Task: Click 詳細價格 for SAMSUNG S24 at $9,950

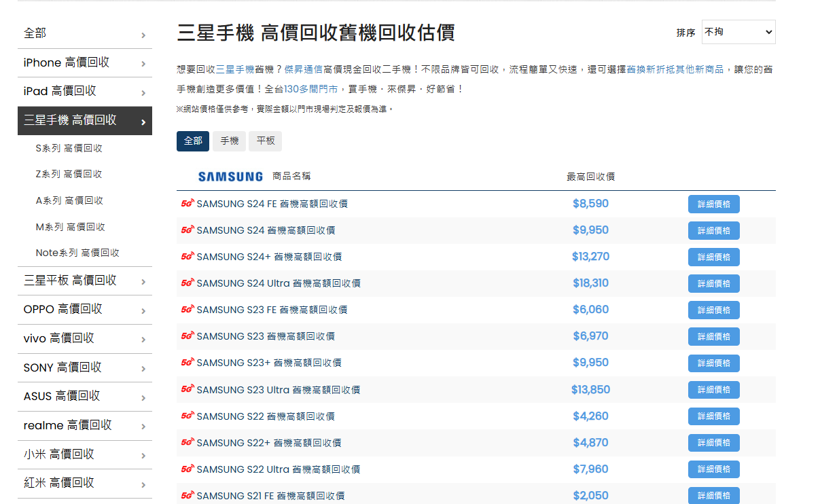Action: 713,230
